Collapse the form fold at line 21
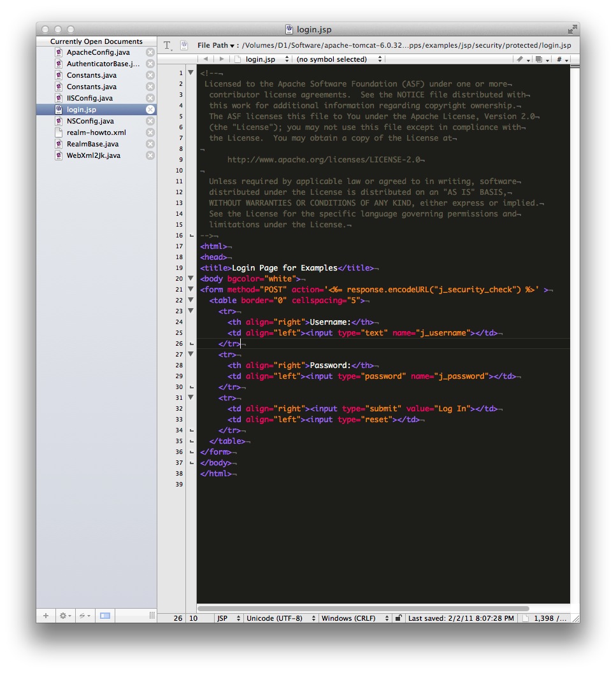Image resolution: width=616 pixels, height=673 pixels. tap(190, 289)
